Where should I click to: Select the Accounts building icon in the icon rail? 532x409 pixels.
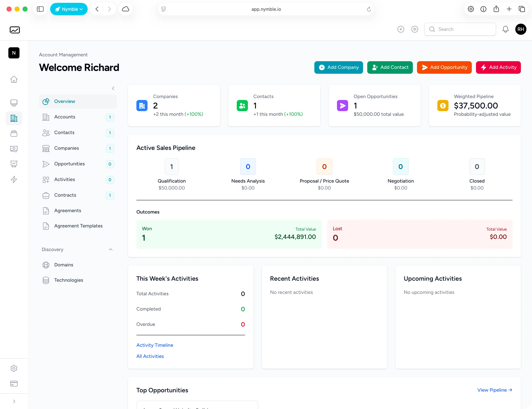14,118
